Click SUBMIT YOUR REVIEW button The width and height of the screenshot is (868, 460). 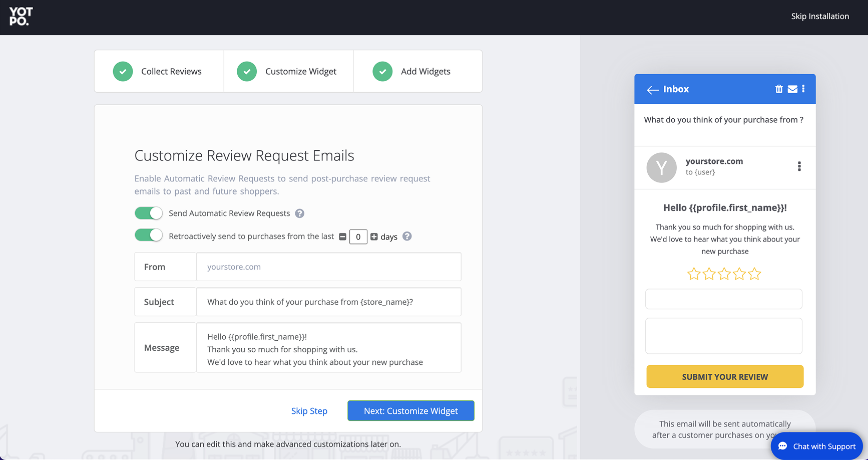point(725,376)
